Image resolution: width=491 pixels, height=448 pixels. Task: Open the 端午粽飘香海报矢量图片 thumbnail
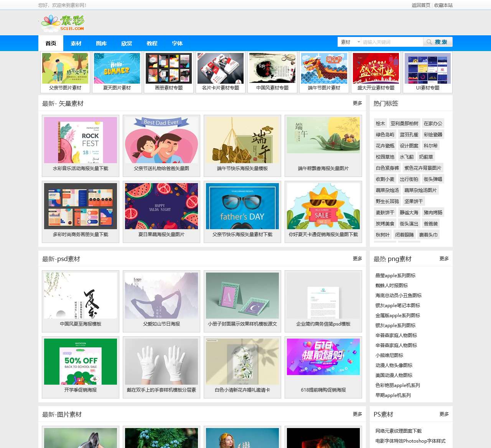323,135
